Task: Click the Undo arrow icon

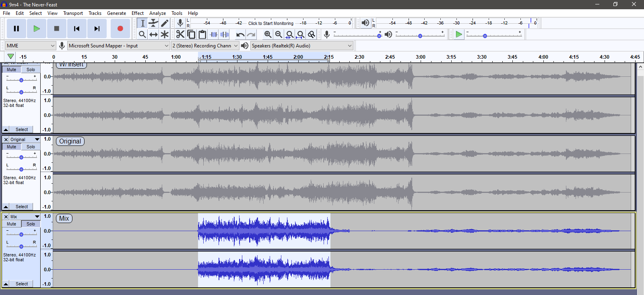Action: 240,35
